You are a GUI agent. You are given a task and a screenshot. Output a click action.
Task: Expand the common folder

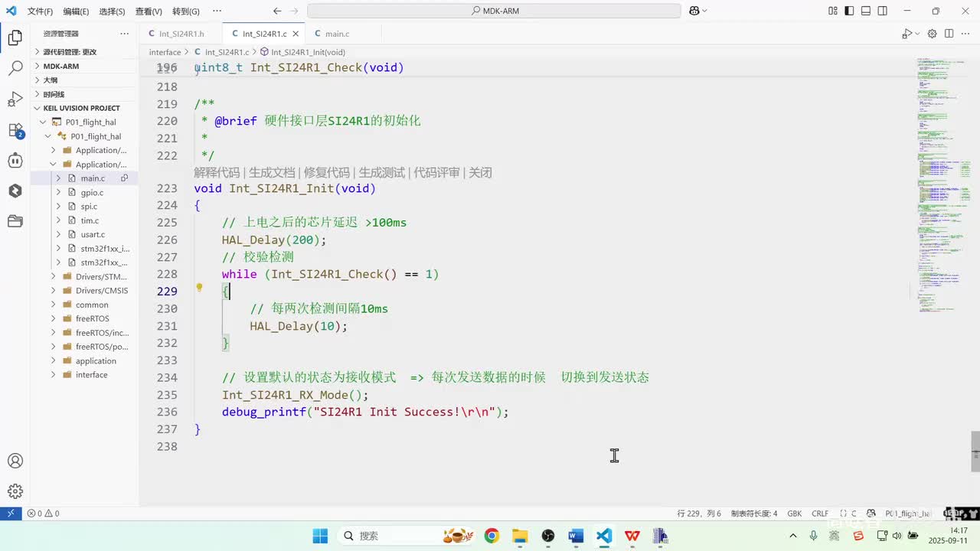click(84, 305)
